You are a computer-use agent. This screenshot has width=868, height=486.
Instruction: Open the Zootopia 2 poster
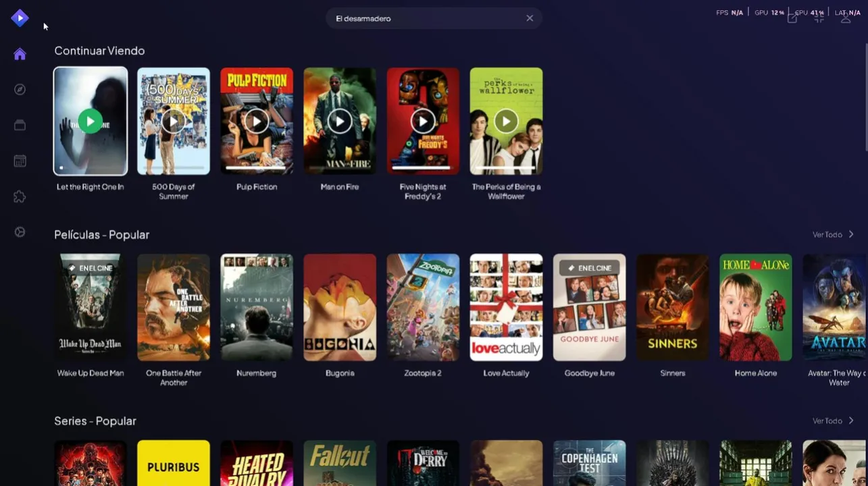click(423, 307)
